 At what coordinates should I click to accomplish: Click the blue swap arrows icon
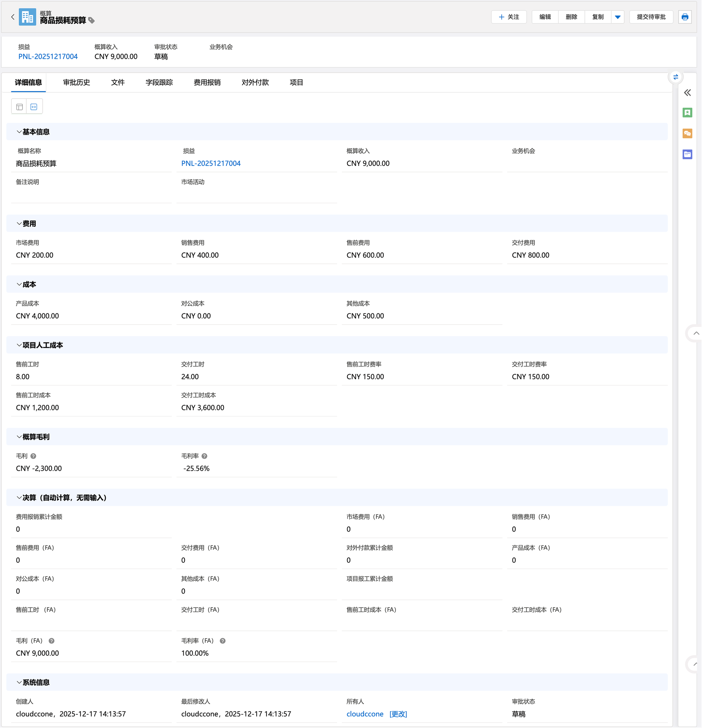click(676, 77)
